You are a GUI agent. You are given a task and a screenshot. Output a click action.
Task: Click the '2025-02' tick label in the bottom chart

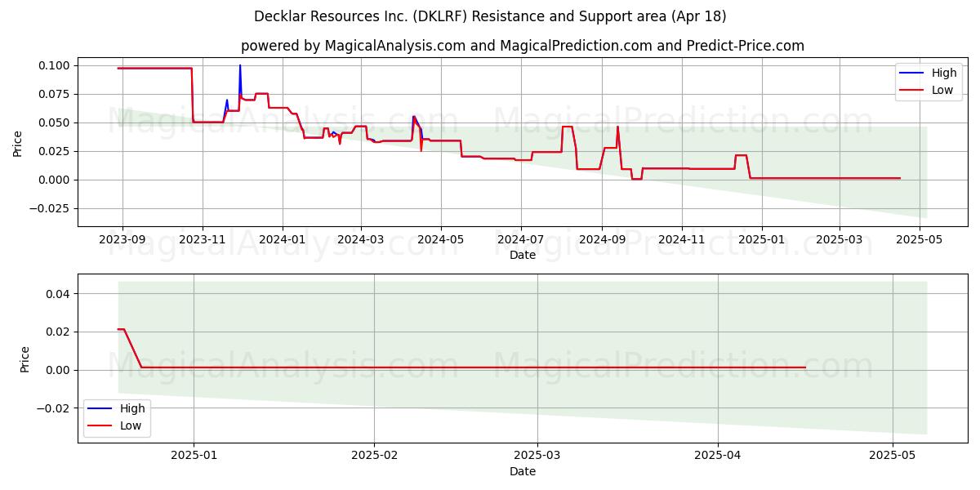374,456
